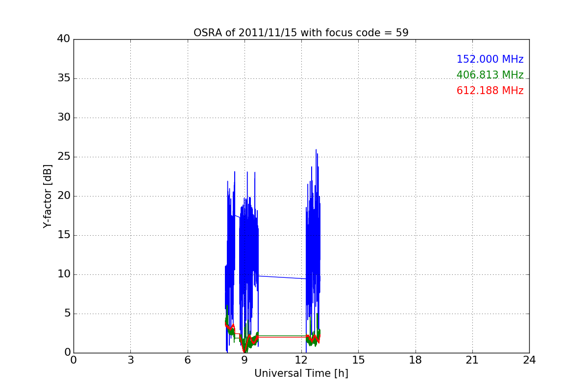Click y-axis tick label 40

[64, 39]
